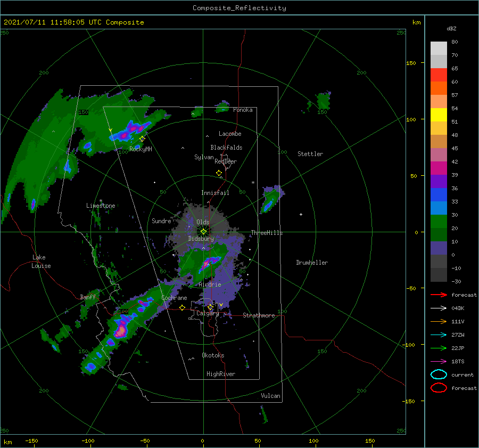Click the dBZ legend heading
479x448 pixels.
point(451,28)
